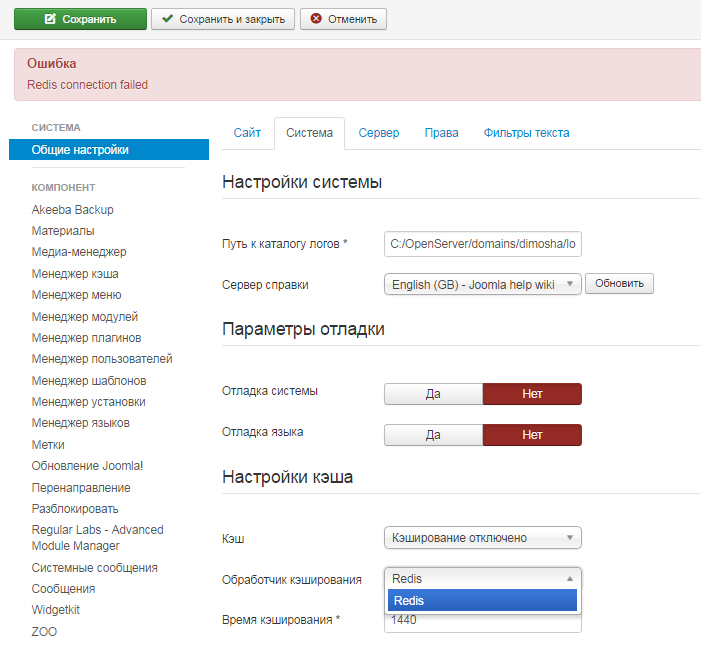Select Нет for Отладка системы
This screenshot has width=701, height=649.
[x=532, y=394]
